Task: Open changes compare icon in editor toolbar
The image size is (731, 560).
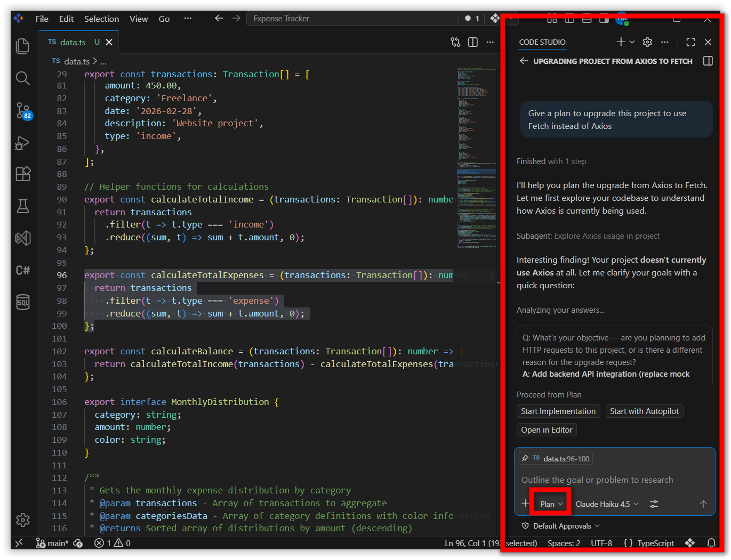Action: pos(455,42)
